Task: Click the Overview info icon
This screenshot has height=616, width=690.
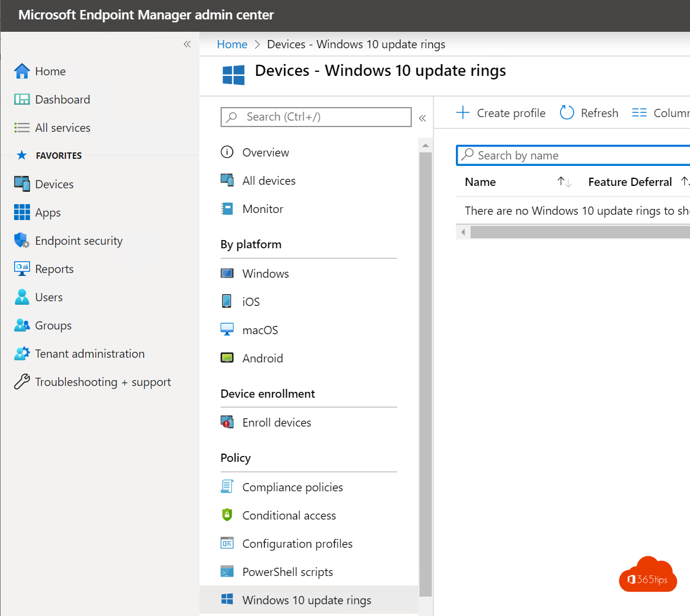Action: tap(227, 152)
